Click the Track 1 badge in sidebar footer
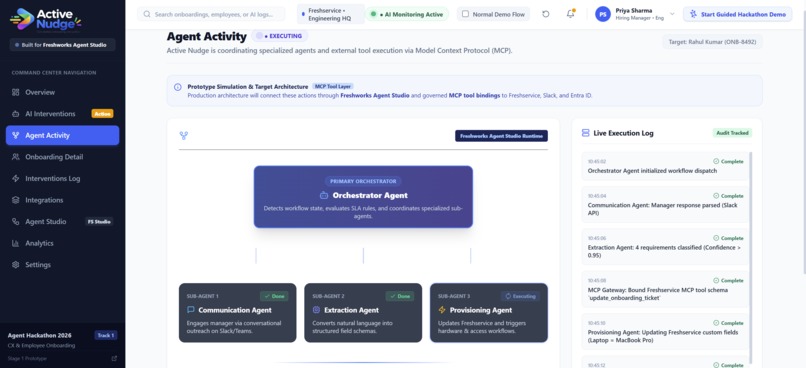This screenshot has width=806, height=368. 106,336
